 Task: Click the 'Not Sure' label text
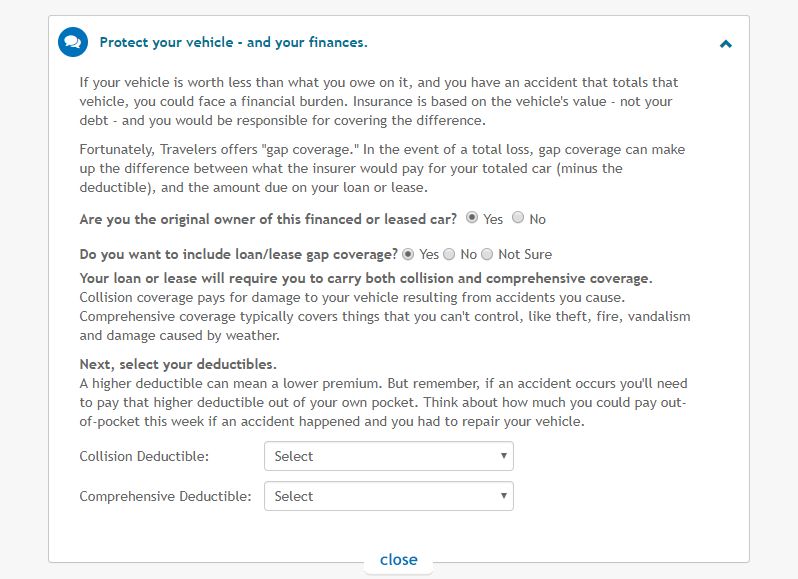pyautogui.click(x=525, y=254)
